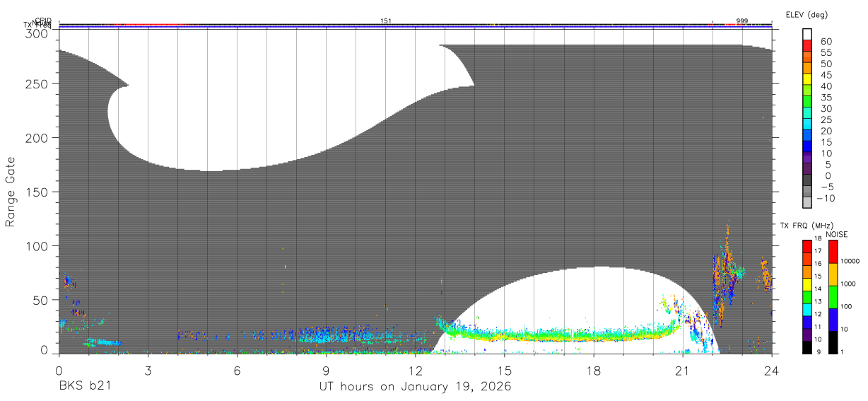Select the light gray elevation swatch beside -10
The image size is (868, 401).
807,202
